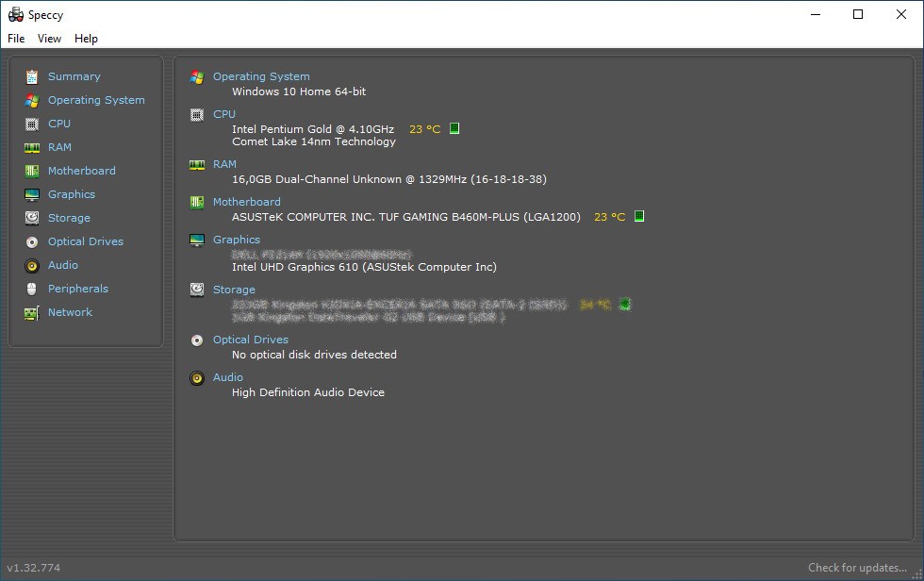The height and width of the screenshot is (581, 924).
Task: Click Check for updates link
Action: click(857, 568)
